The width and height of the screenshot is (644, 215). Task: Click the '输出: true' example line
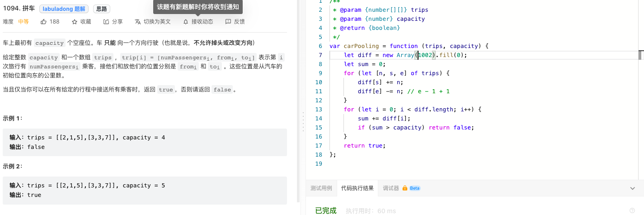[25, 195]
